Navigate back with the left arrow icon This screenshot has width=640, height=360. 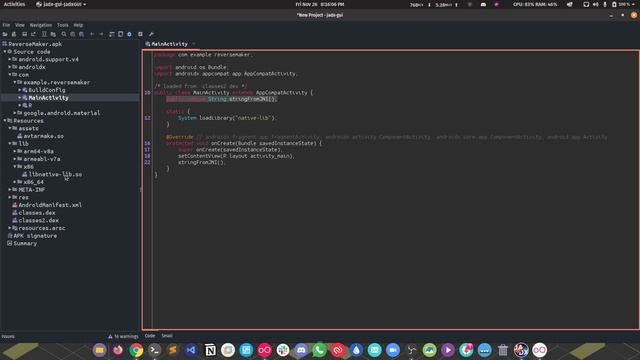tap(92, 34)
